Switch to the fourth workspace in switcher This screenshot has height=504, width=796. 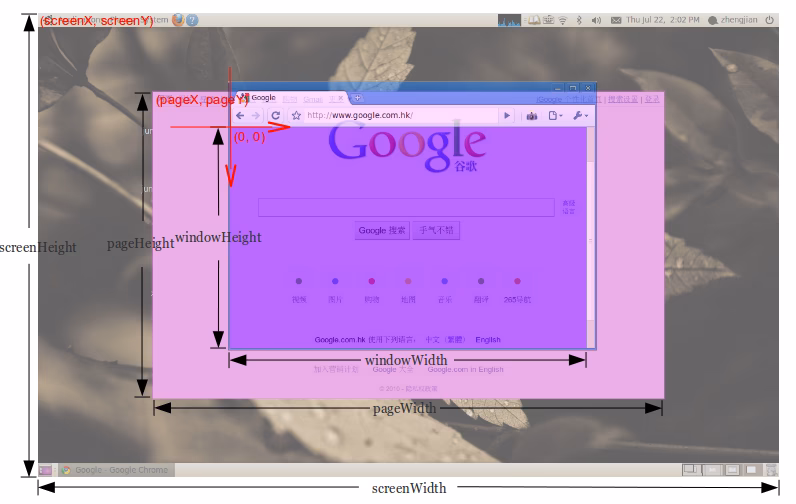click(752, 470)
